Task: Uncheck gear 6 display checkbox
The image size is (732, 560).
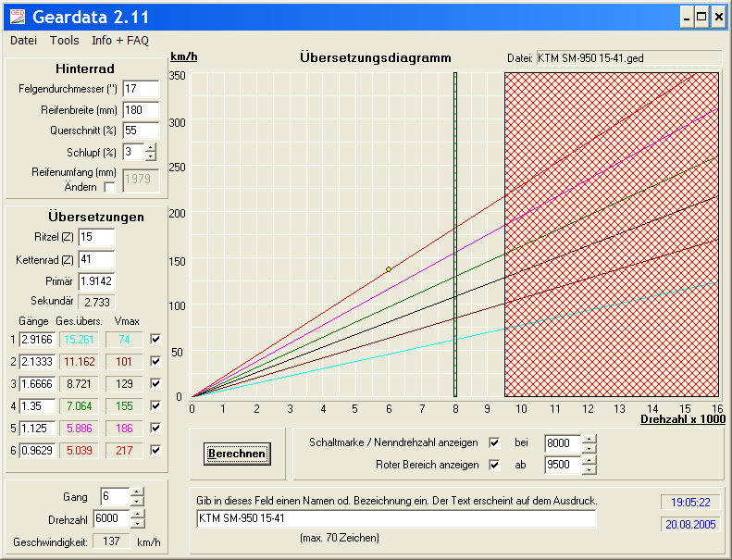Action: (155, 451)
